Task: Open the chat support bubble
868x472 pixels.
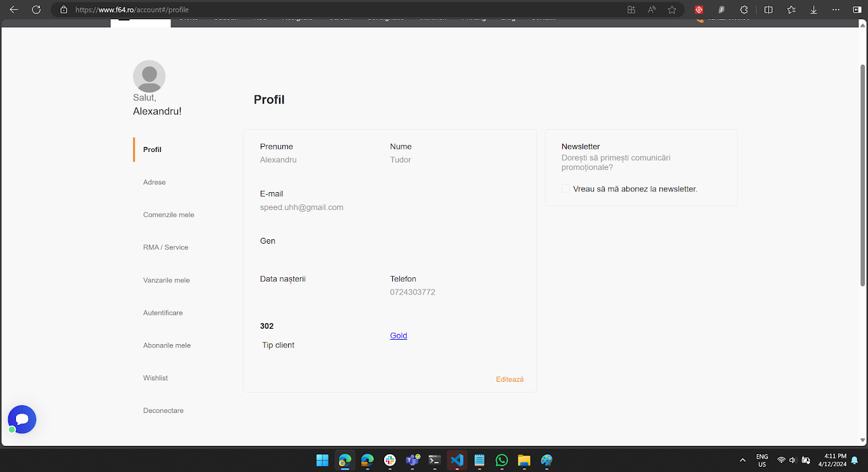Action: tap(22, 420)
